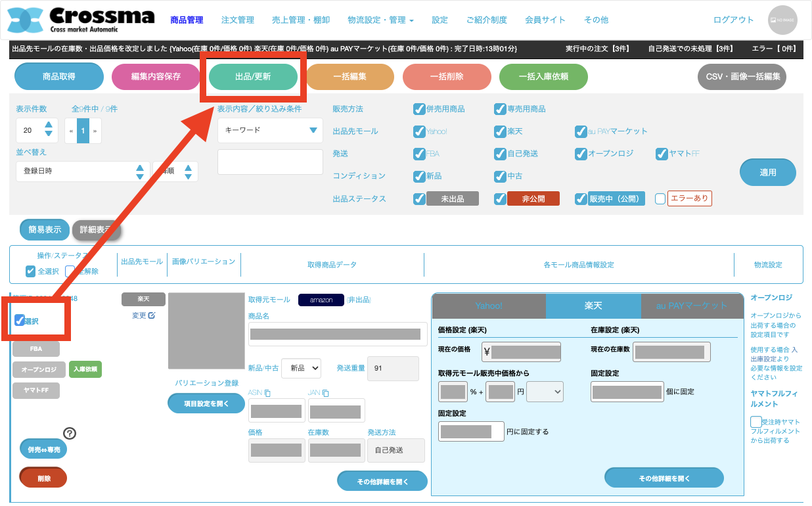Switch to the Yahoo! mall tab
812x506 pixels.
coord(488,306)
